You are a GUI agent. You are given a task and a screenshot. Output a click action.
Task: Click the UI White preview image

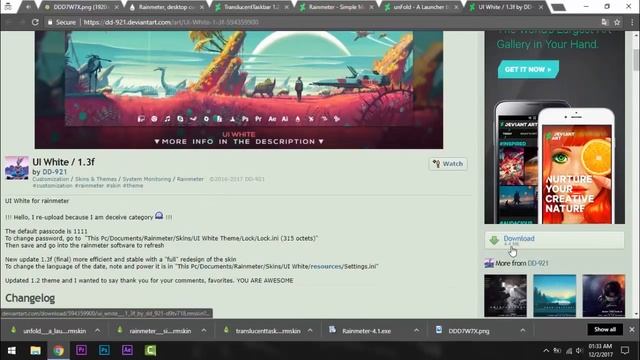(x=239, y=90)
